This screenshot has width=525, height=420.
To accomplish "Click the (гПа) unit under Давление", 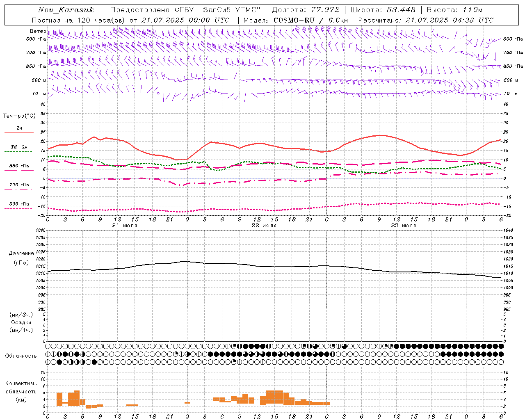I will (x=21, y=262).
